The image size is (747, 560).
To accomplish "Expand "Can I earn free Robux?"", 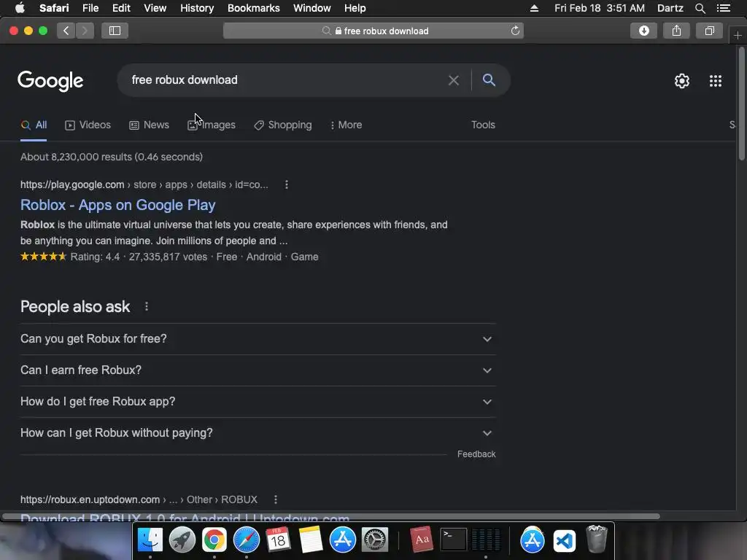I will tap(258, 370).
